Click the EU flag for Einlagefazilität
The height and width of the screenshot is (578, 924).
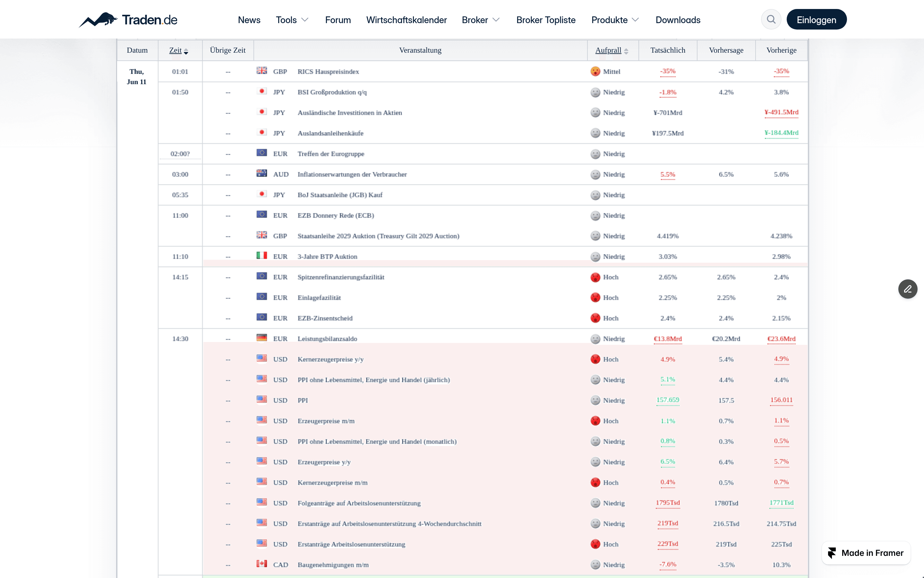(x=261, y=297)
